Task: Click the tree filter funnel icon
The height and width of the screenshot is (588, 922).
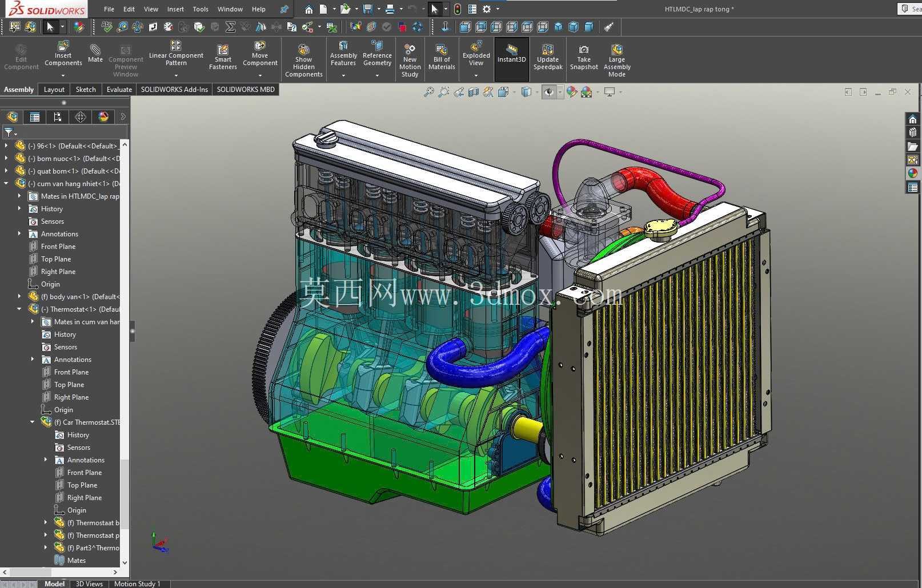Action: point(9,132)
